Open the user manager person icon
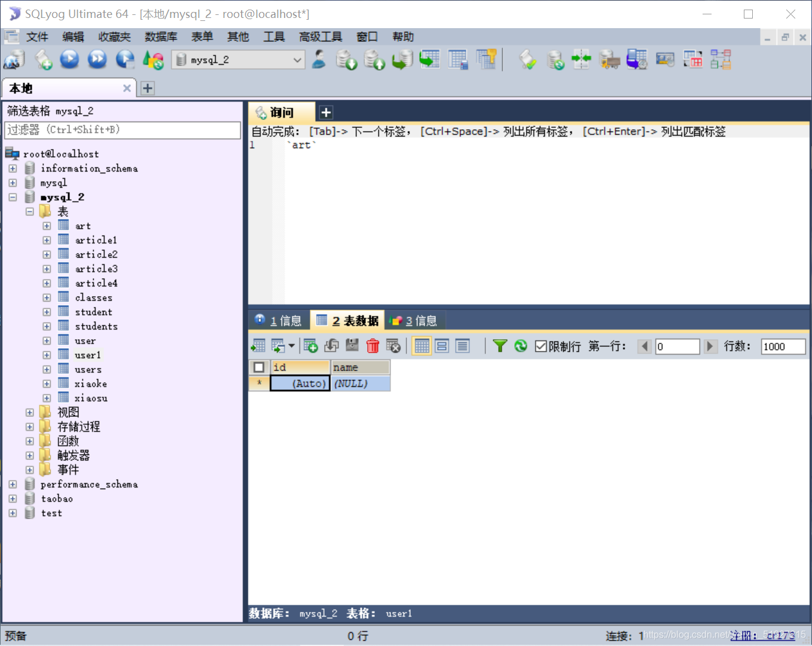Screen dimensions: 812x646 pos(319,59)
